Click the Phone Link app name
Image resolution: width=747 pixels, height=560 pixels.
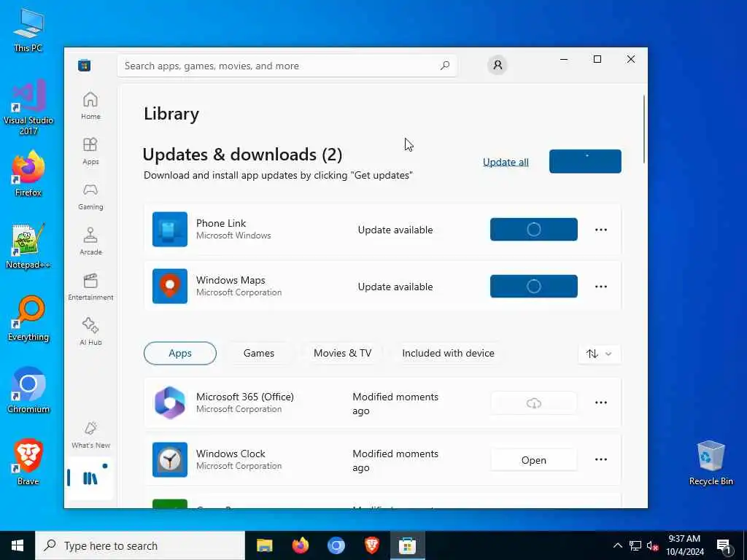(221, 223)
